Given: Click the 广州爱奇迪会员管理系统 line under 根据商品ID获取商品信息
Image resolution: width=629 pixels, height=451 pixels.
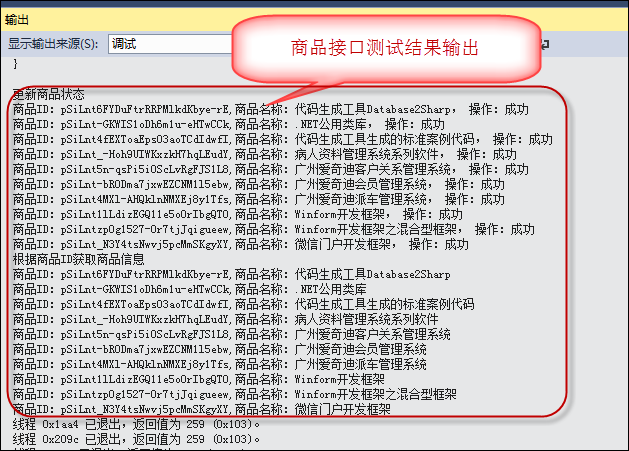Looking at the screenshot, I should coord(219,349).
